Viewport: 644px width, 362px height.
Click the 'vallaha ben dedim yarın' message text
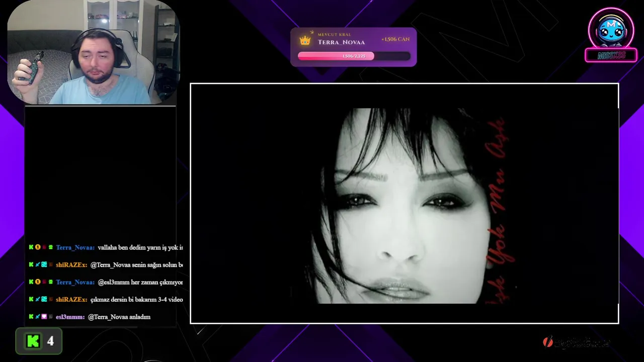click(x=140, y=247)
